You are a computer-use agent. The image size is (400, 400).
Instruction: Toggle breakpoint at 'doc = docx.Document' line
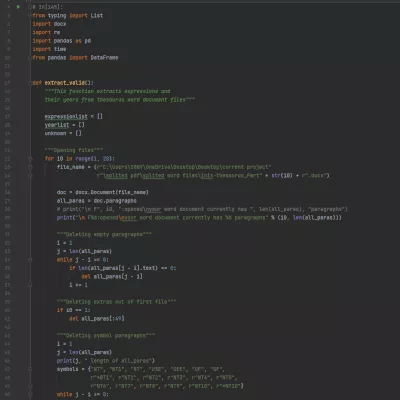(18, 192)
